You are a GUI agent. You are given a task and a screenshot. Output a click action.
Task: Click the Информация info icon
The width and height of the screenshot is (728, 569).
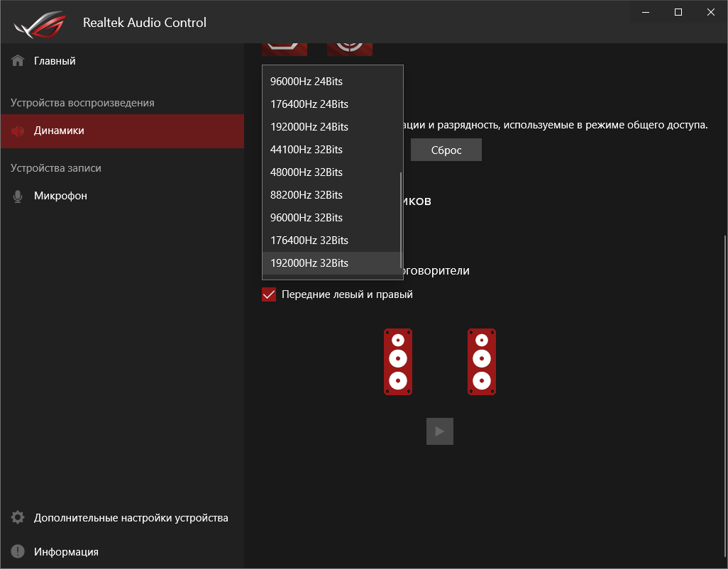pyautogui.click(x=17, y=551)
